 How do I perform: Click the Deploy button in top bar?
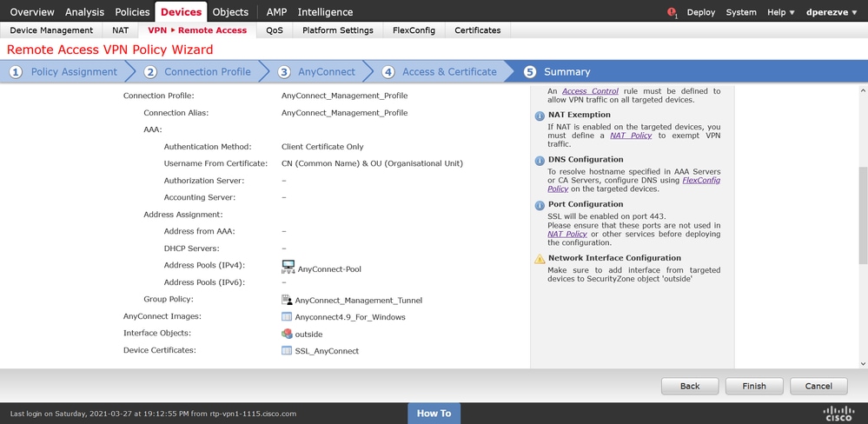click(701, 12)
